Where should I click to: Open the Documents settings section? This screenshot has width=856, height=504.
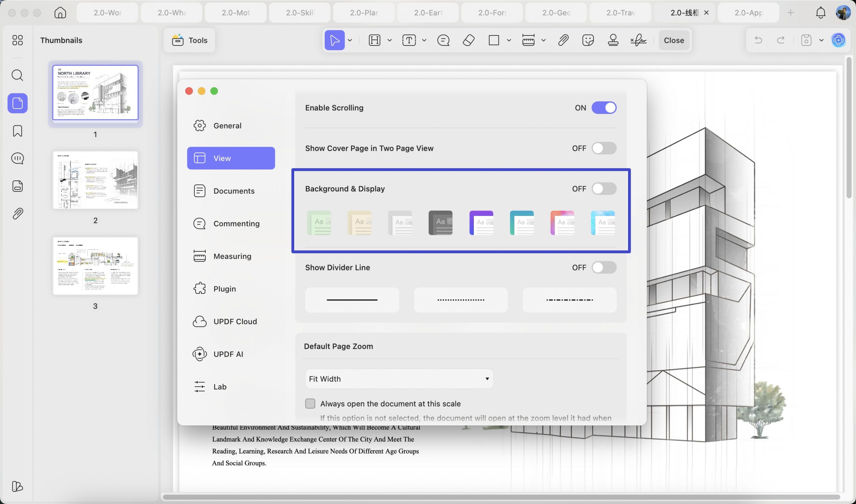[231, 191]
